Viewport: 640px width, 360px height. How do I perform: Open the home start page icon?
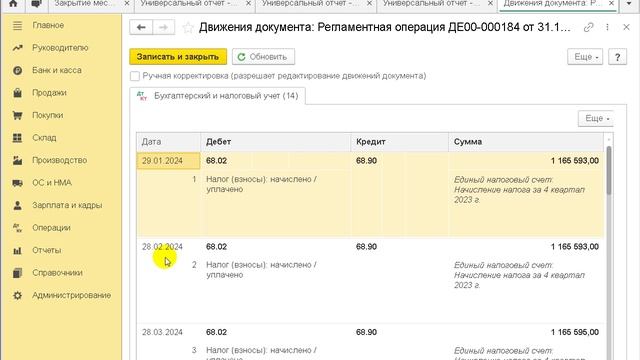tap(13, 4)
